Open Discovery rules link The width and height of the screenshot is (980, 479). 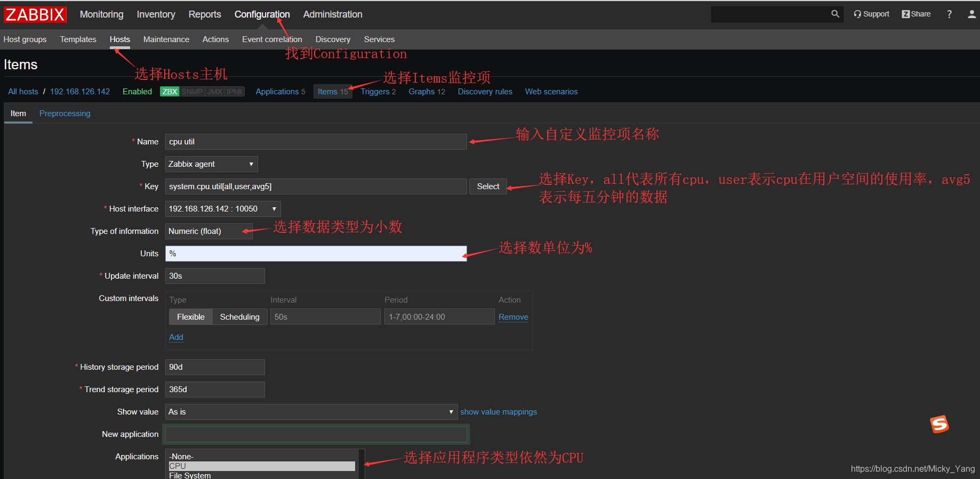click(485, 92)
